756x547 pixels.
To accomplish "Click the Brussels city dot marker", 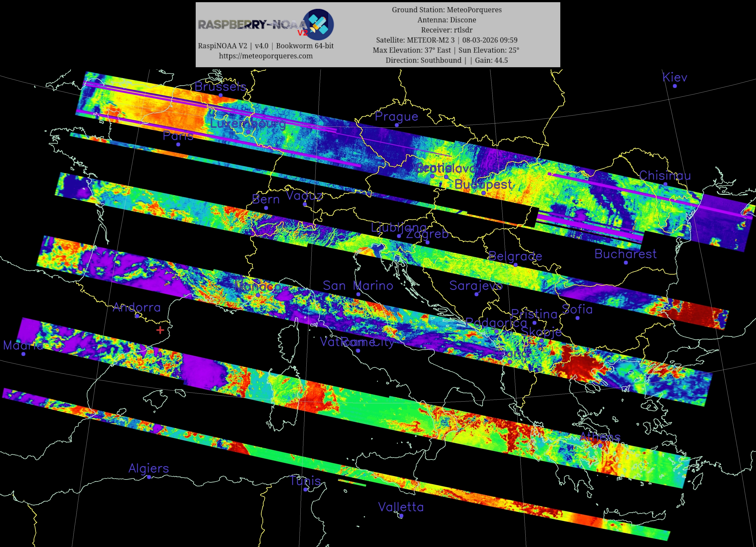I will [221, 95].
